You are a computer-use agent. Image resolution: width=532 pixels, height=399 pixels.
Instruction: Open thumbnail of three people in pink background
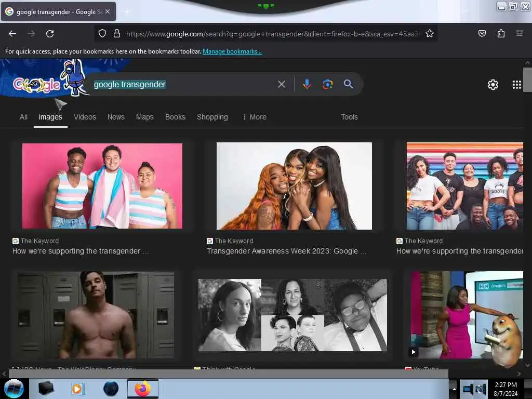(x=102, y=185)
